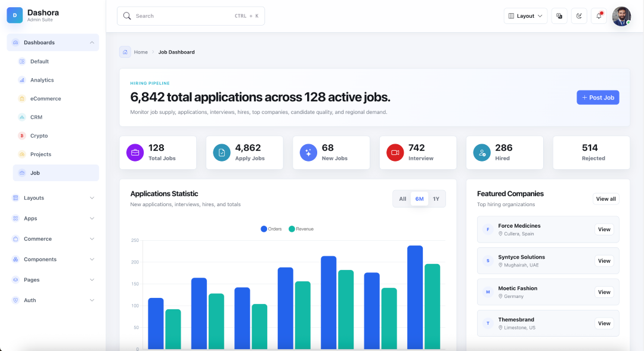The image size is (644, 351).
Task: Click the Pages stack icon
Action: (x=16, y=280)
